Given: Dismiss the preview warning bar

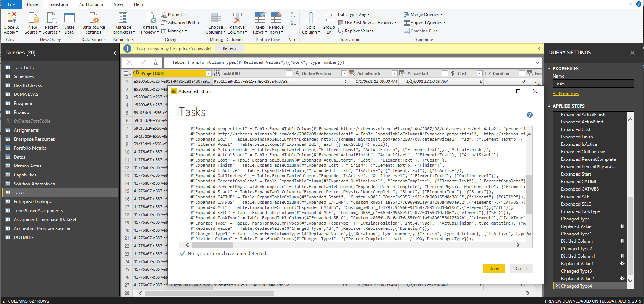Looking at the screenshot, I should [538, 48].
